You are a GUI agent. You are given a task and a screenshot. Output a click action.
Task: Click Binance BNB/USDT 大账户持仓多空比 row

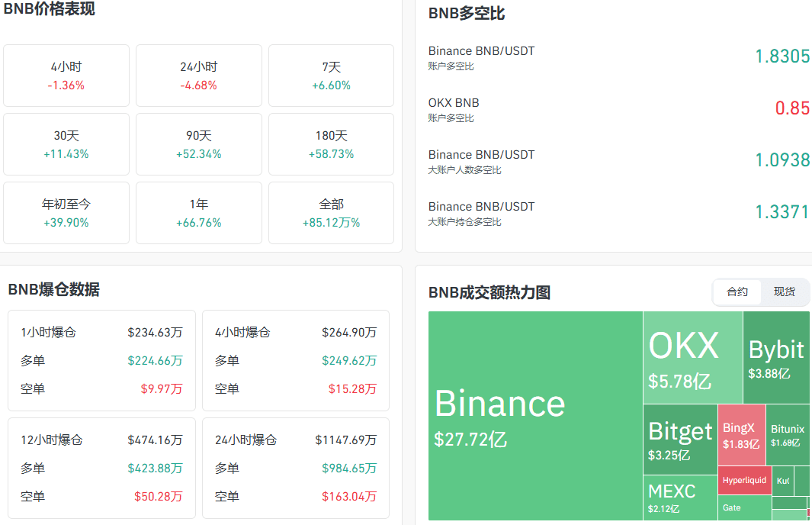tap(619, 212)
